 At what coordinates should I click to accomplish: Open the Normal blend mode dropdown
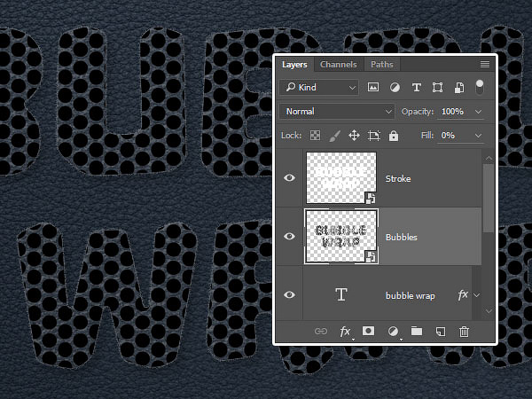[x=337, y=112]
